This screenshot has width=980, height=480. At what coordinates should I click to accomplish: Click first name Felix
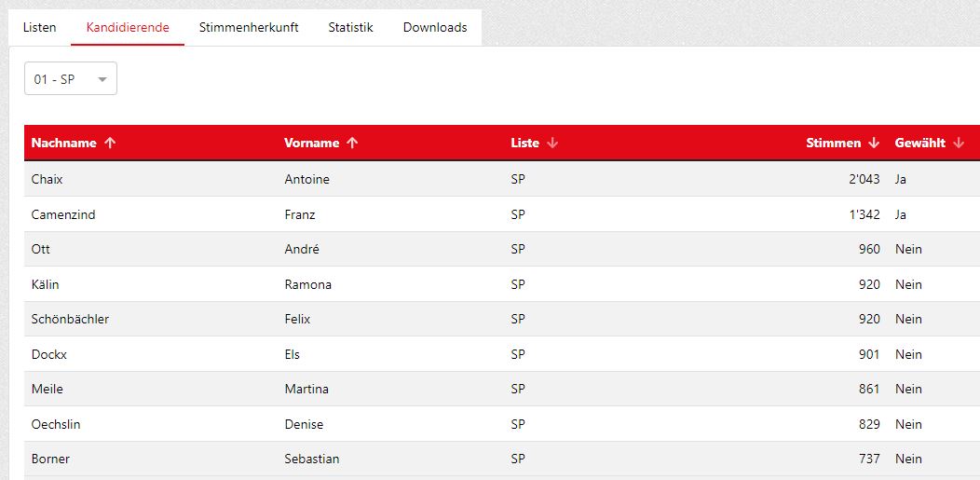(297, 320)
